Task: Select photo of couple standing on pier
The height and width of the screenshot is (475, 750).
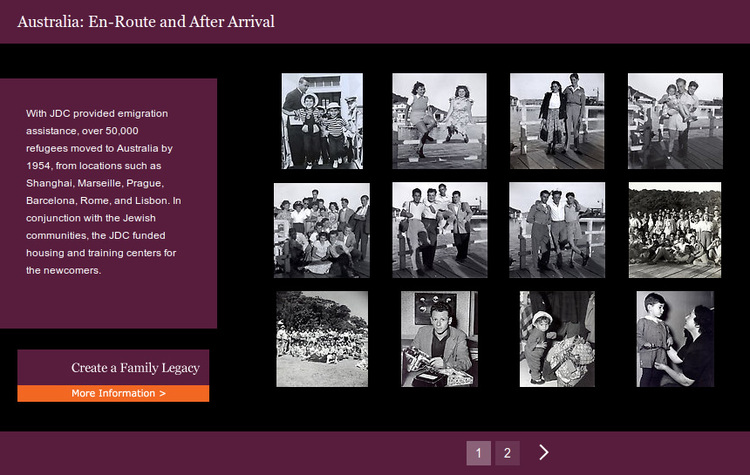Action: [557, 121]
